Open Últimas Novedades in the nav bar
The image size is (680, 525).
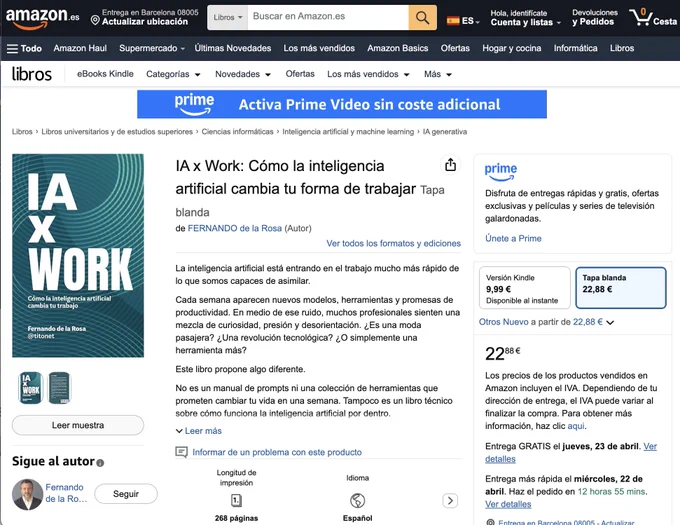[232, 48]
